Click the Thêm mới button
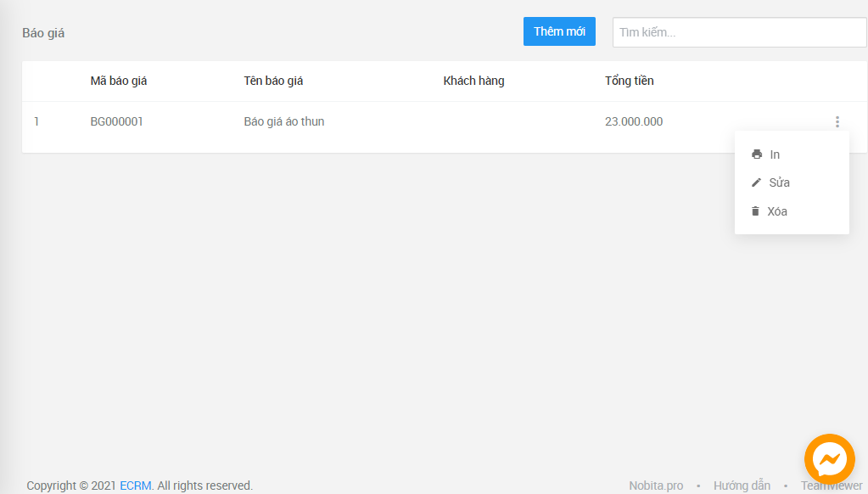Screen dimensions: 868x494 [x=559, y=31]
